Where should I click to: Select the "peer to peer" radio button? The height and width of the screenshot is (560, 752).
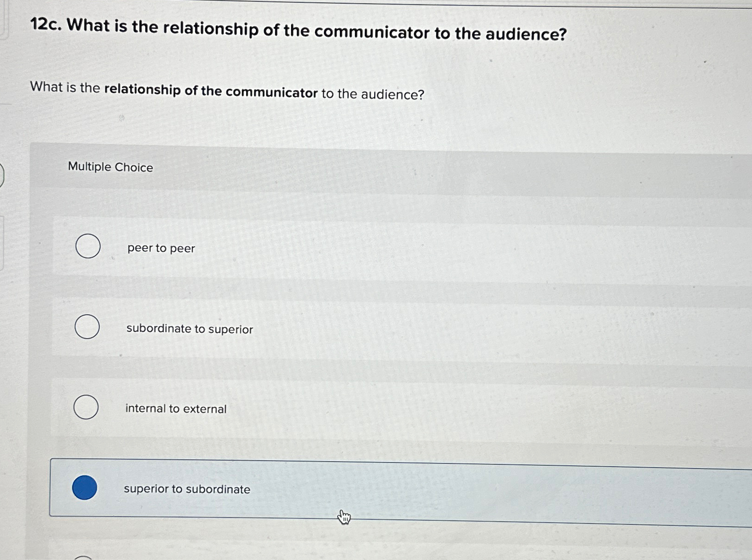[x=87, y=247]
